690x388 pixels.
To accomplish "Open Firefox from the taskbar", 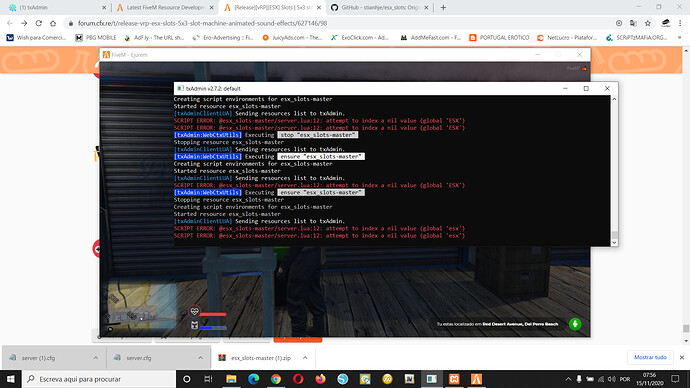I will [320, 379].
